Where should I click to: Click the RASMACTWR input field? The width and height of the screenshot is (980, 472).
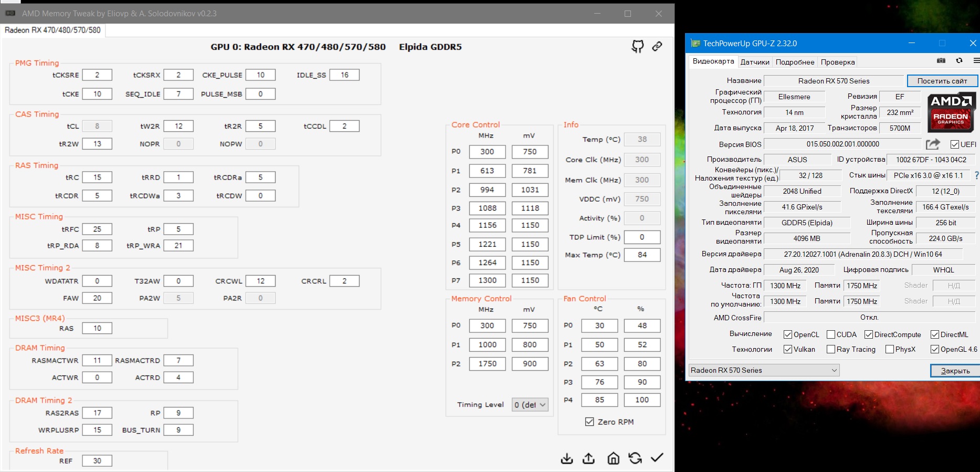97,360
